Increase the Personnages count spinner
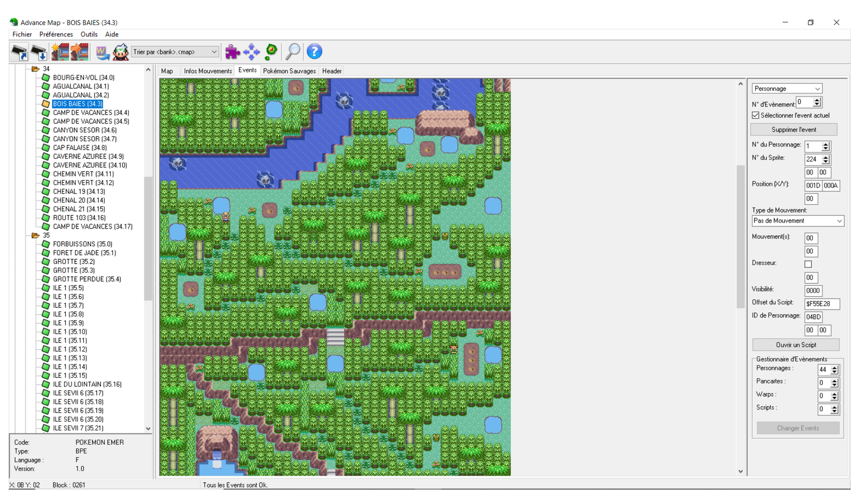The image size is (855, 504). click(834, 368)
